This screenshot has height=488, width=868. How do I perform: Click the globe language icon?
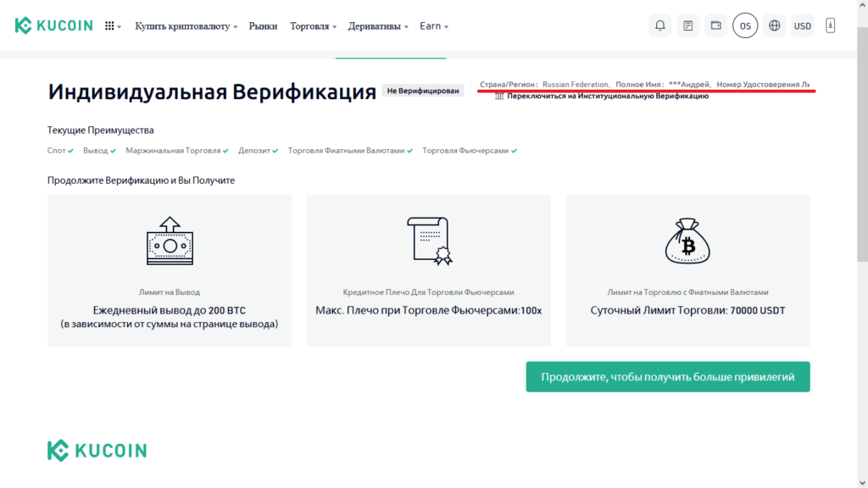click(774, 25)
